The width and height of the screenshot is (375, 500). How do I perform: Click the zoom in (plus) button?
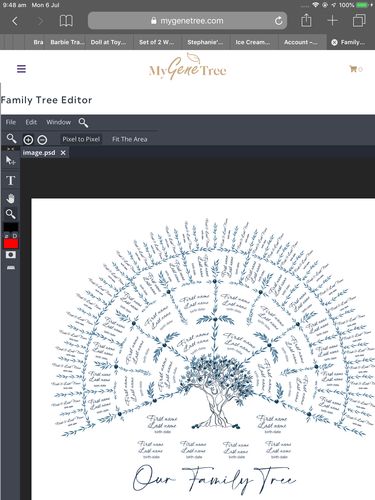pyautogui.click(x=28, y=140)
